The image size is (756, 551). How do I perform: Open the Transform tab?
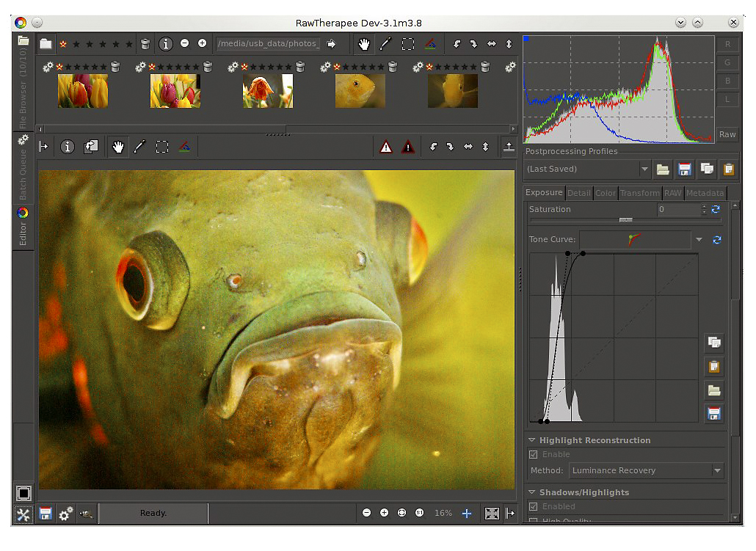639,193
